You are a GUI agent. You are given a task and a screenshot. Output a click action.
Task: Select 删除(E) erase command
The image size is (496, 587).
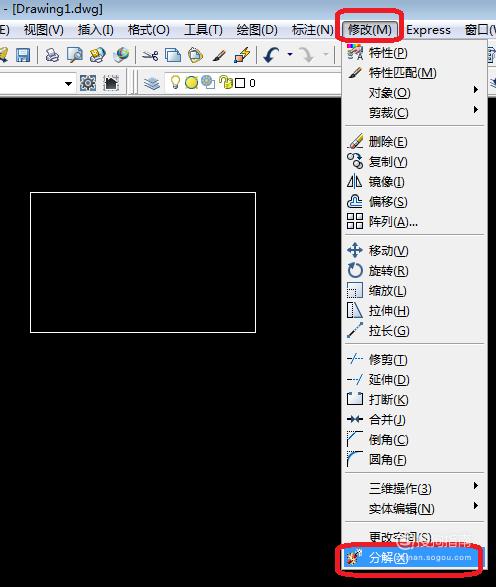coord(414,142)
